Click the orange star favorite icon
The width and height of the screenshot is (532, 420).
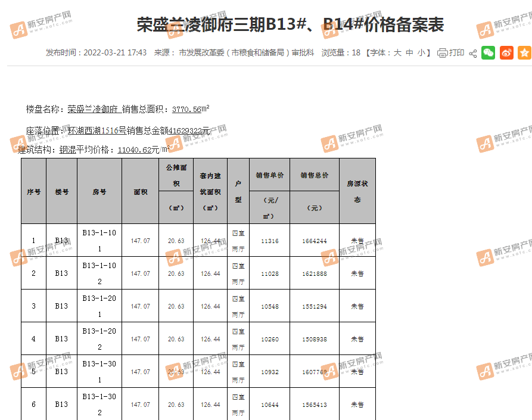coord(524,52)
